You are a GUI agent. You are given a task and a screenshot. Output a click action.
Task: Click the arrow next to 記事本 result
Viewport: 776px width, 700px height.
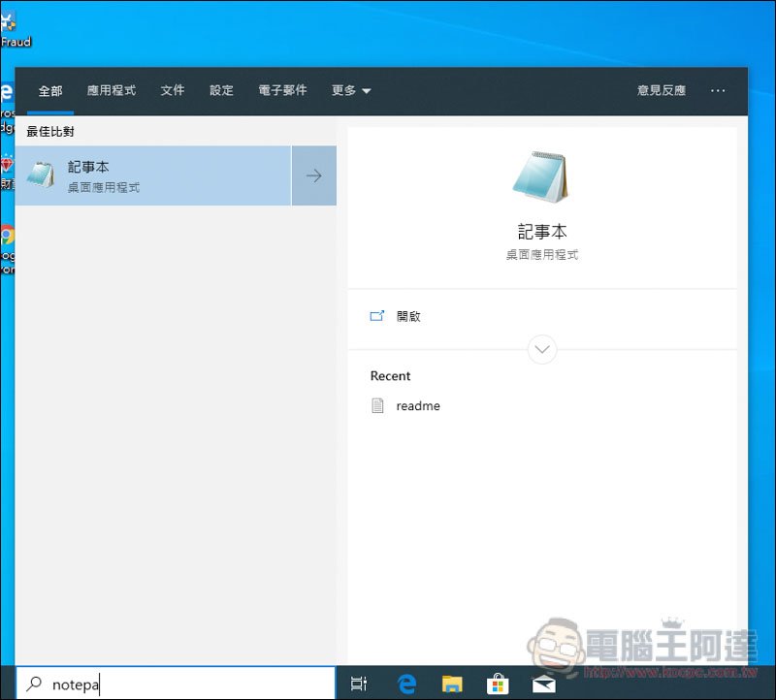(x=313, y=175)
